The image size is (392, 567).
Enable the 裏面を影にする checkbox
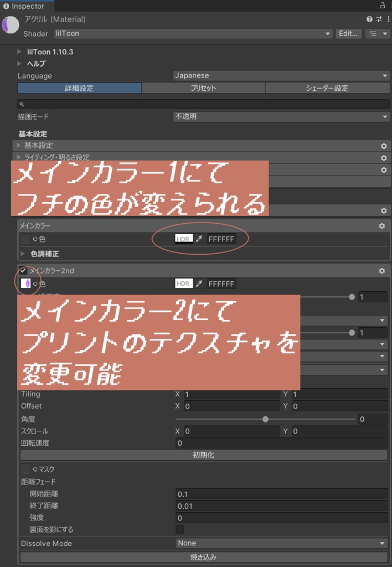pyautogui.click(x=180, y=530)
